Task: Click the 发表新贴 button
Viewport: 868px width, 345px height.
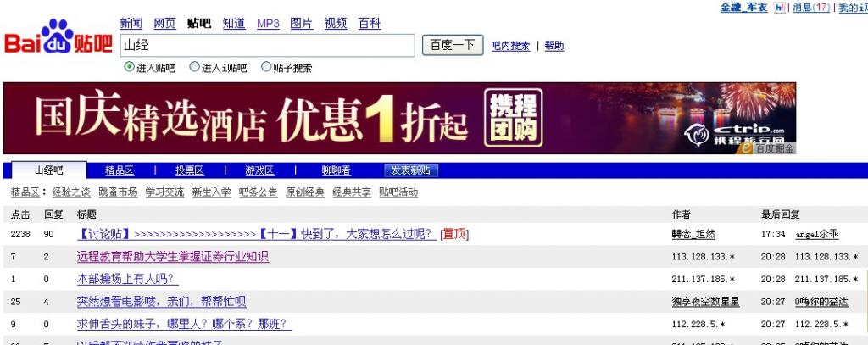Action: point(410,170)
